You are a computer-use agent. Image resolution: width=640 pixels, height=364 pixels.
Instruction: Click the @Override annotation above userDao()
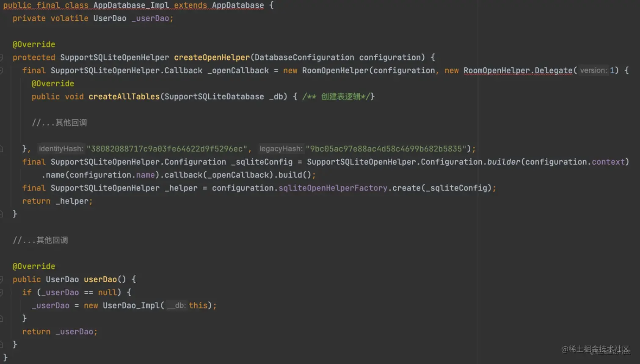(x=34, y=267)
